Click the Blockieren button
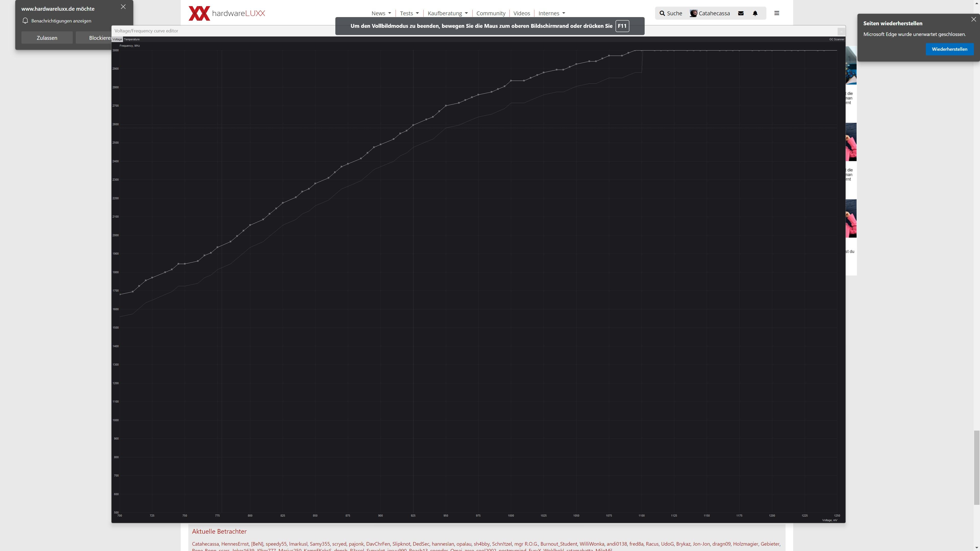980x551 pixels. [x=94, y=38]
